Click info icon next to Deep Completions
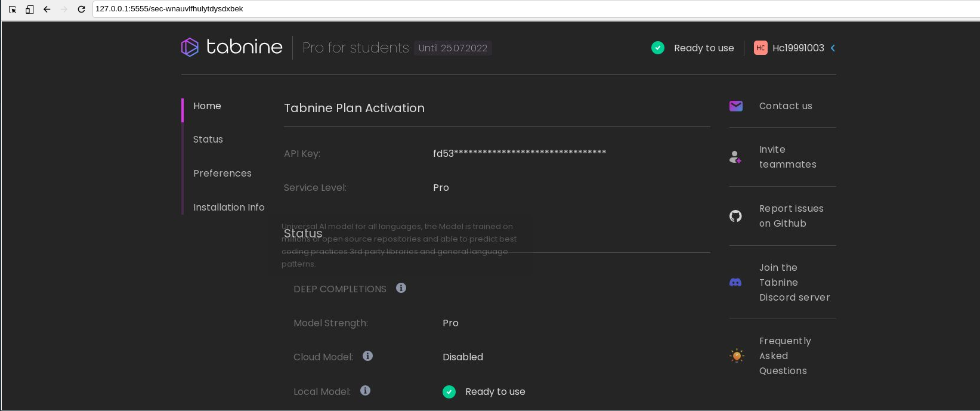The width and height of the screenshot is (980, 411). pyautogui.click(x=401, y=288)
